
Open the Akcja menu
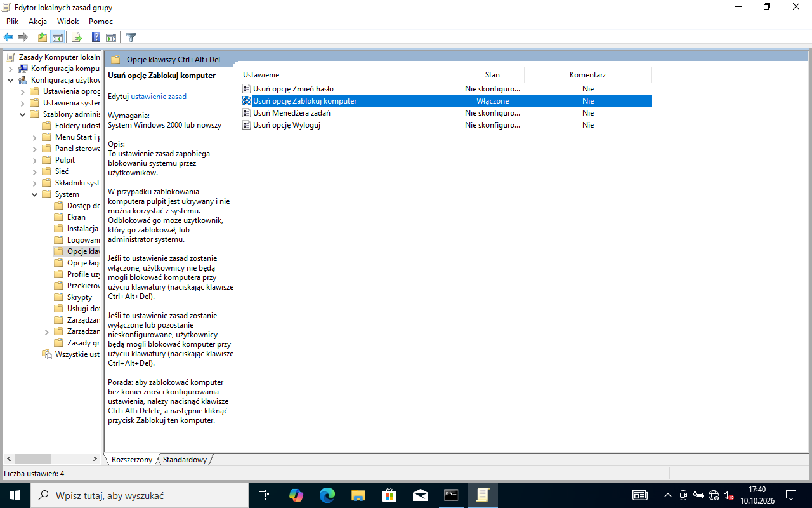coord(38,22)
